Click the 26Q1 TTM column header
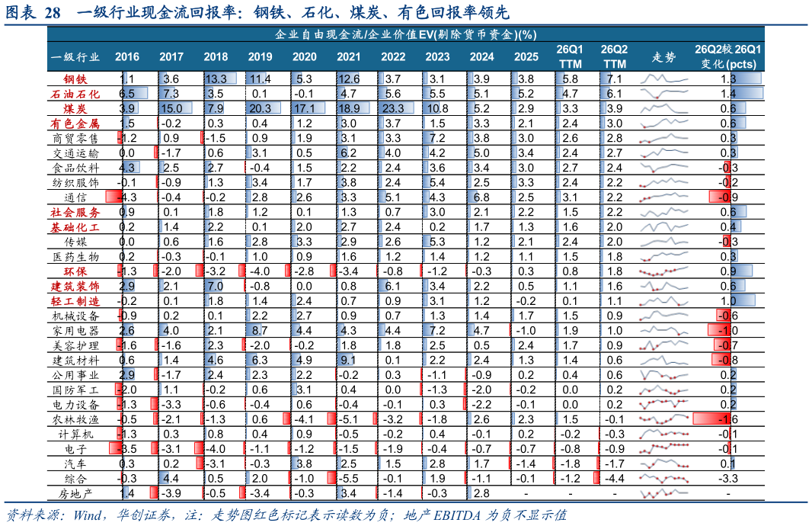The image size is (812, 526). point(571,56)
